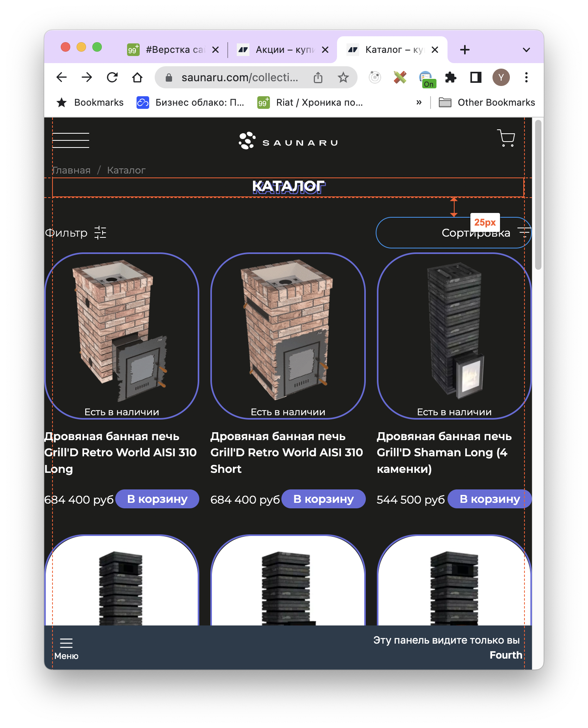Open the Other Bookmarks folder
The width and height of the screenshot is (588, 728).
(487, 103)
